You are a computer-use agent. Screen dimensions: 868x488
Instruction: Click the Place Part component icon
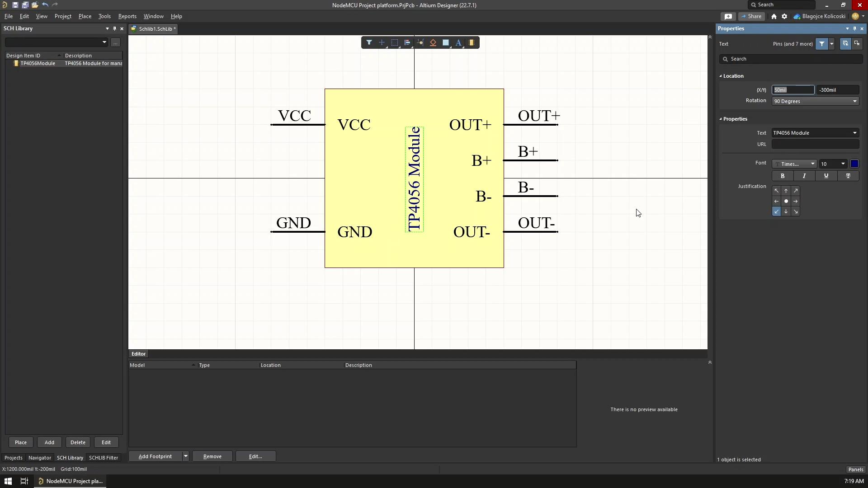[472, 42]
